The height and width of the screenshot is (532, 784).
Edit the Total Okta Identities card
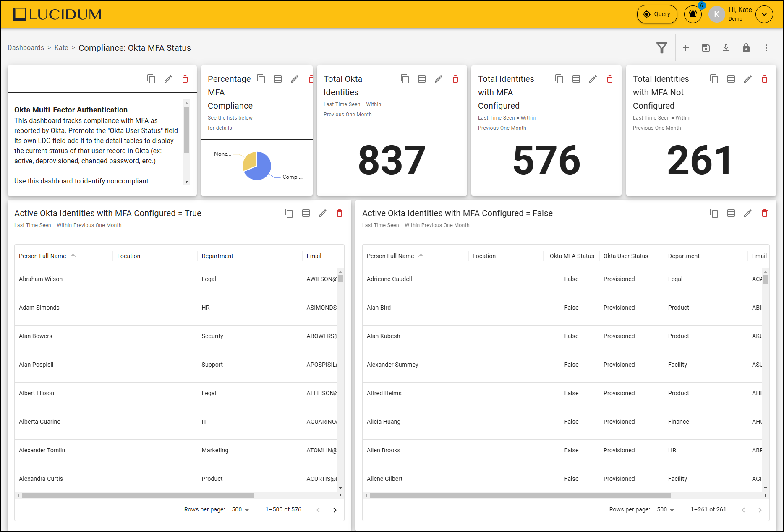click(x=439, y=79)
